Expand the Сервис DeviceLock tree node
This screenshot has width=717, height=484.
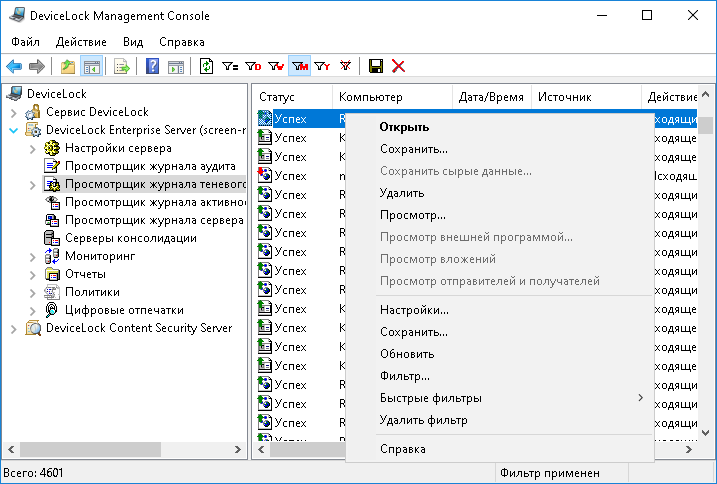14,112
